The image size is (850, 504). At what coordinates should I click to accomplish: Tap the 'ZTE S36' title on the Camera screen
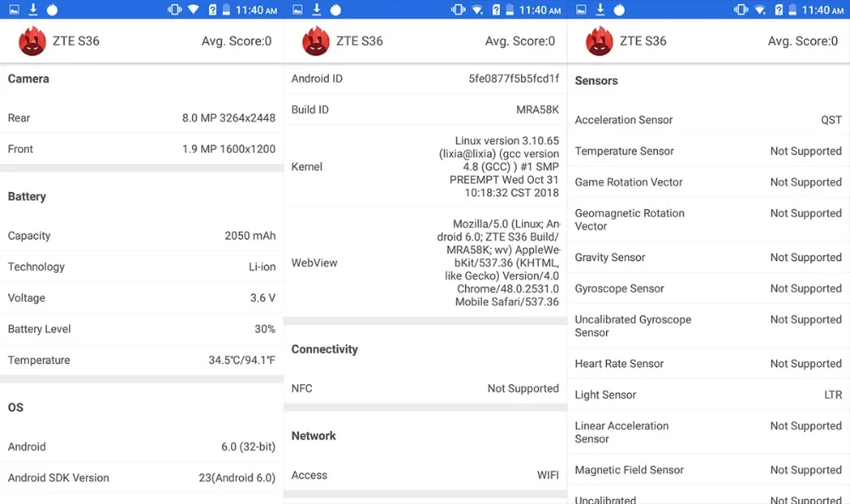pos(76,41)
